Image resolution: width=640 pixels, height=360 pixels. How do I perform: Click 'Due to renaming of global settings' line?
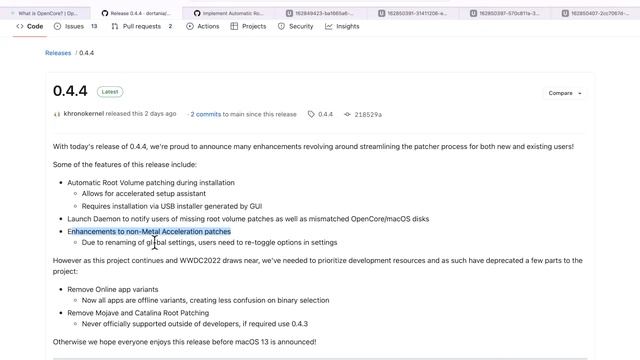point(209,242)
